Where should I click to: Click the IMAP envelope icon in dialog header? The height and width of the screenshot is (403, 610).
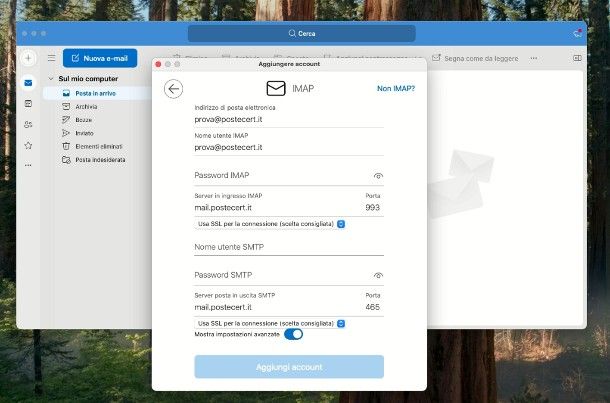[276, 88]
